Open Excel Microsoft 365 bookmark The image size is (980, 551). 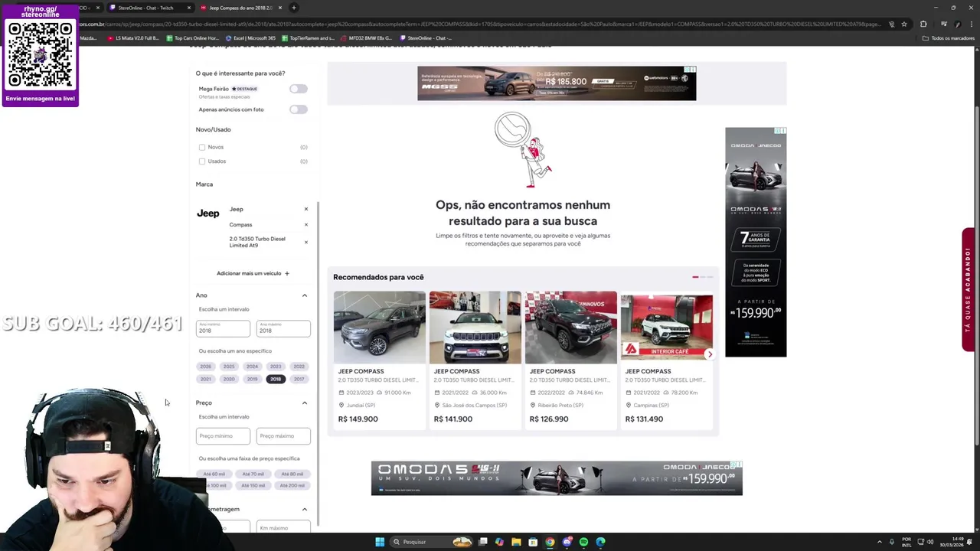coord(250,38)
